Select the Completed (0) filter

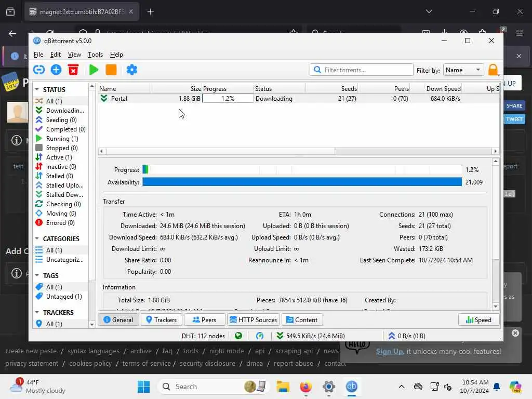pyautogui.click(x=60, y=129)
